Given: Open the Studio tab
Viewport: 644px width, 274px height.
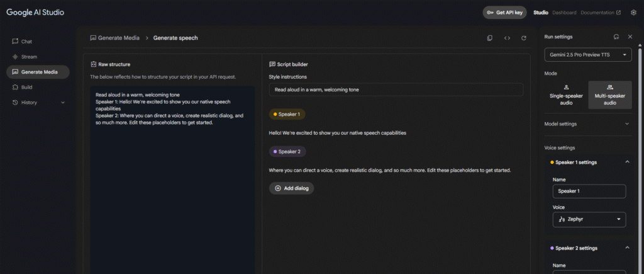Looking at the screenshot, I should pos(540,13).
